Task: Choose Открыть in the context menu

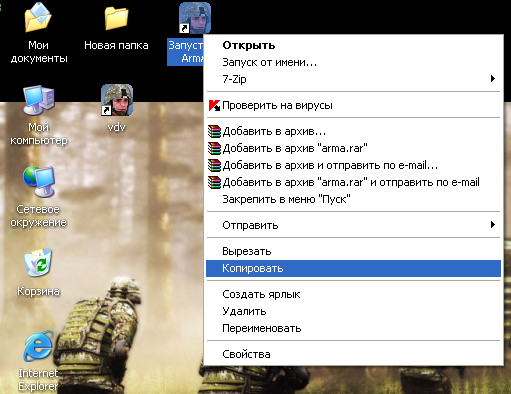Action: pyautogui.click(x=353, y=45)
